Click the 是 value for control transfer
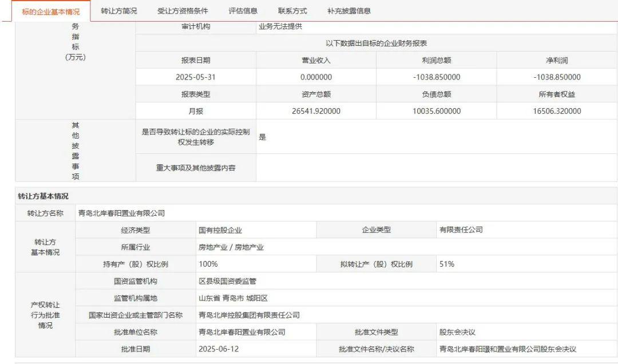The image size is (618, 364). 263,137
